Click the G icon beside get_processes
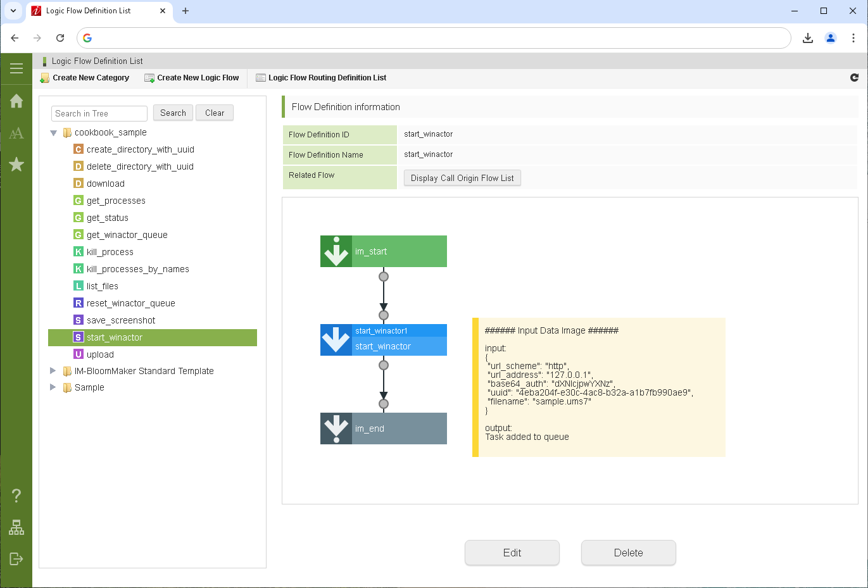This screenshot has height=588, width=868. coord(79,201)
